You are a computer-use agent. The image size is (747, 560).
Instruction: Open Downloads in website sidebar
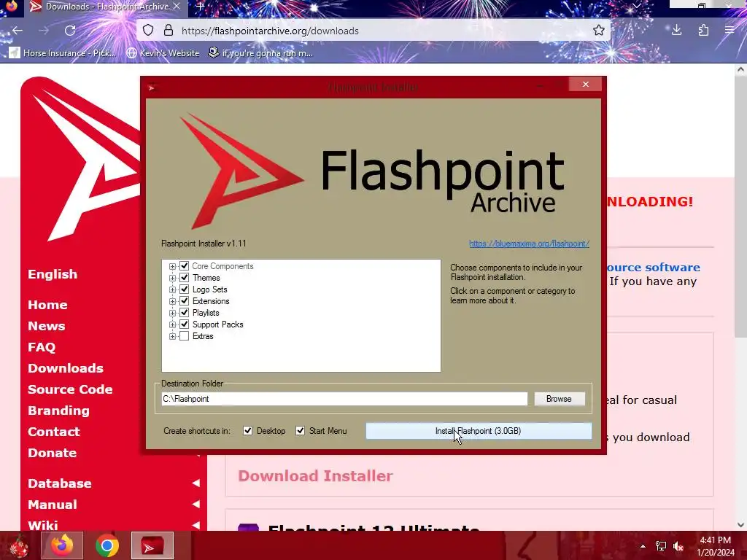[66, 368]
